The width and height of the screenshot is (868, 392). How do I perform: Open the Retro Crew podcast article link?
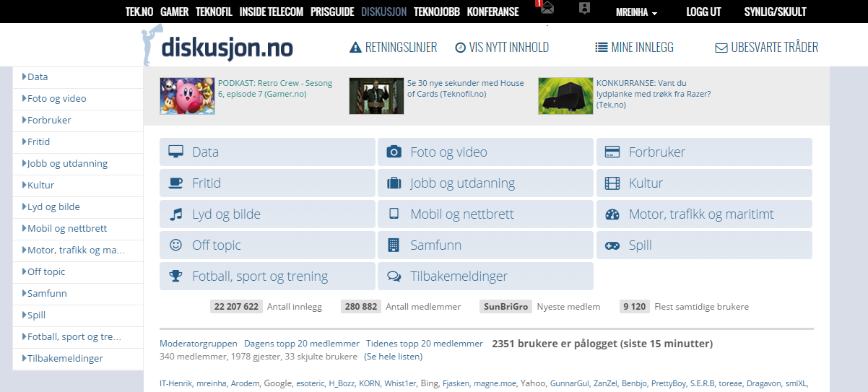(x=275, y=88)
